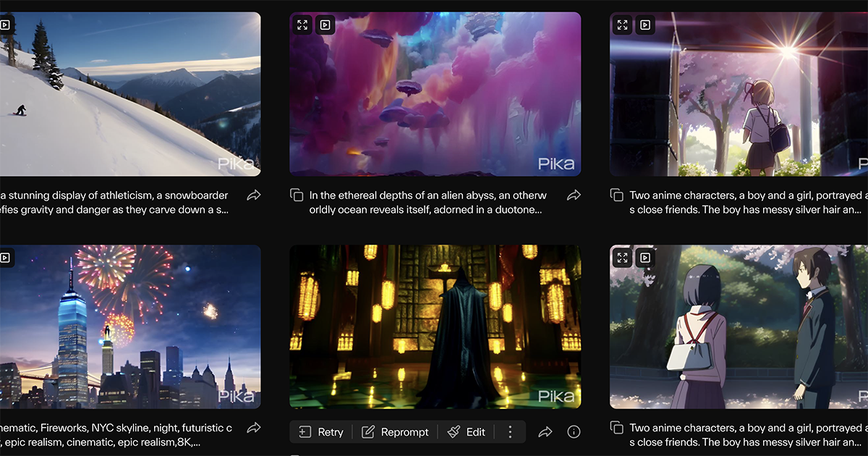Copy the alien abyss prompt text
868x456 pixels.
click(x=296, y=195)
